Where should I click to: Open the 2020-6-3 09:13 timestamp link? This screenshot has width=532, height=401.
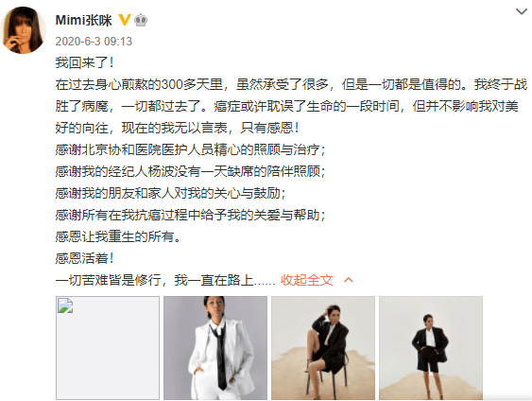(x=94, y=42)
